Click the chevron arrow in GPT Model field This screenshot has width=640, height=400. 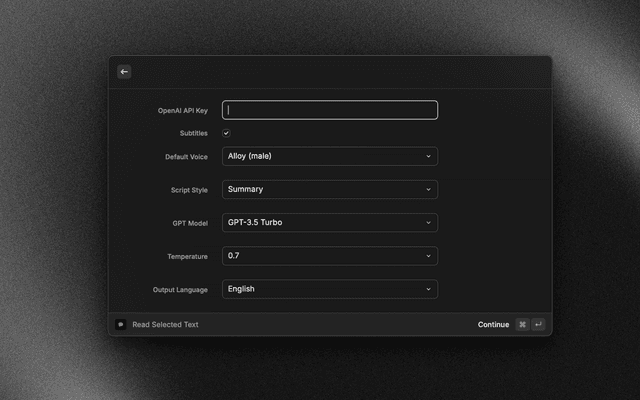click(428, 222)
